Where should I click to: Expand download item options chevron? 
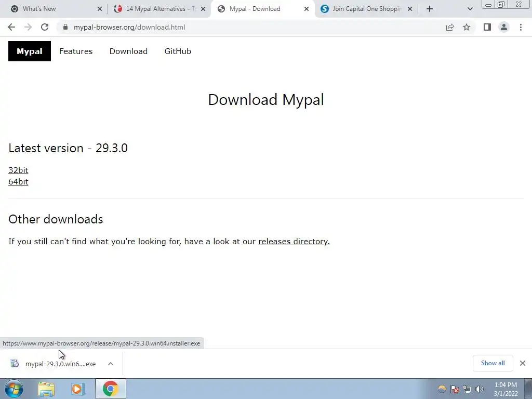coord(111,364)
